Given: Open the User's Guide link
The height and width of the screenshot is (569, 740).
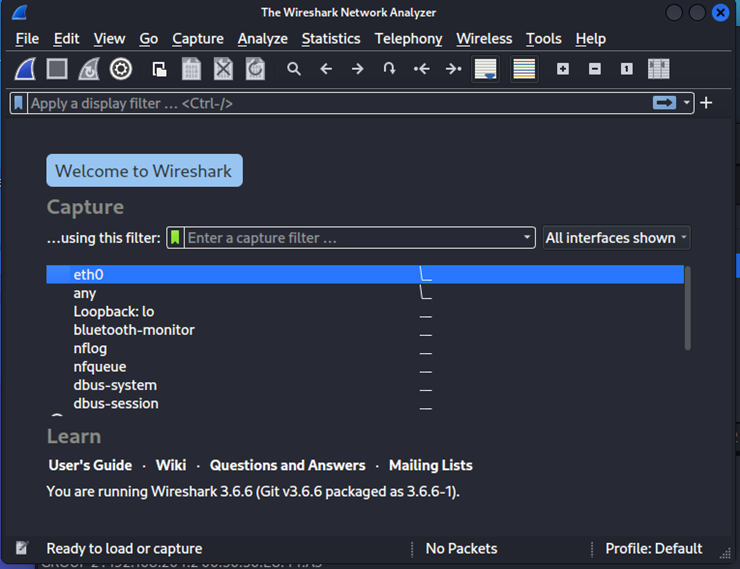Looking at the screenshot, I should pyautogui.click(x=90, y=465).
